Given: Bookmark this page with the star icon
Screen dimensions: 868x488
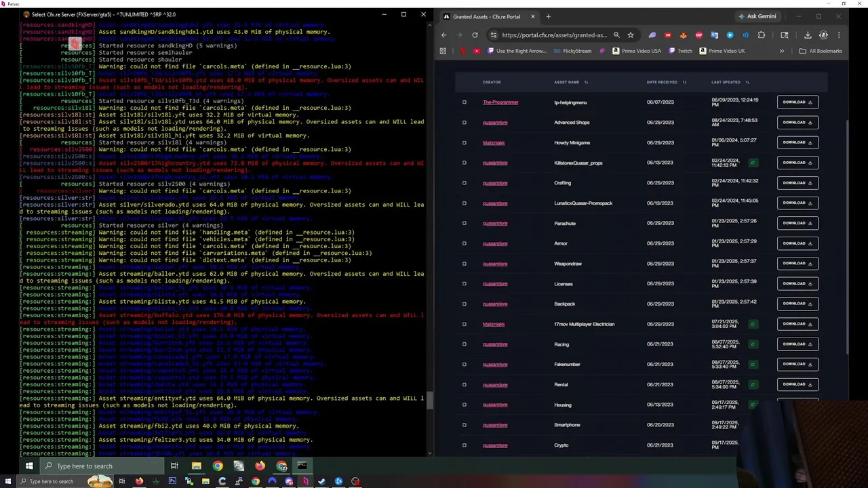Looking at the screenshot, I should click(x=631, y=35).
